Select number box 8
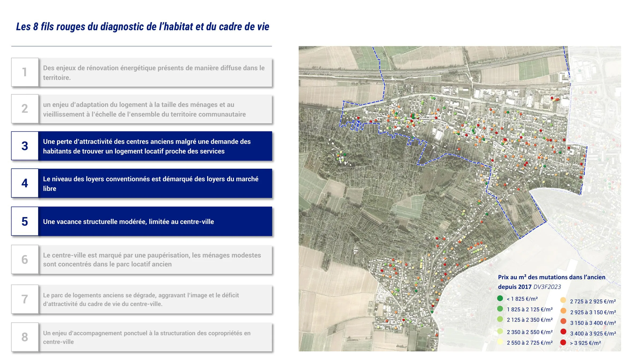644x362 pixels. (x=25, y=337)
